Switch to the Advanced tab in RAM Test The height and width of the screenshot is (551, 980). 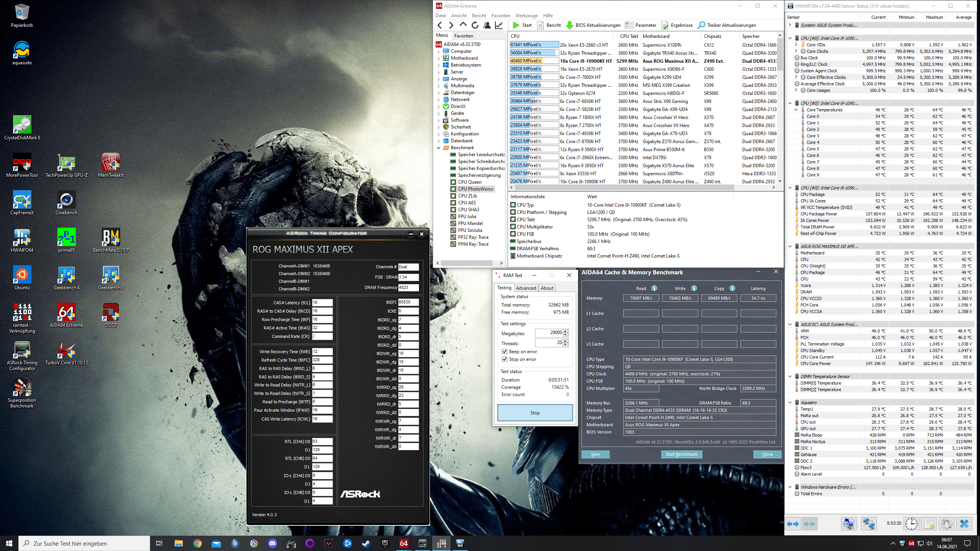click(526, 288)
